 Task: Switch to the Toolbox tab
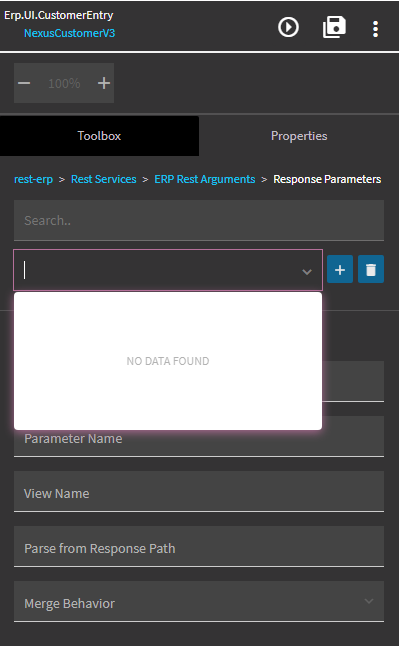[x=99, y=136]
